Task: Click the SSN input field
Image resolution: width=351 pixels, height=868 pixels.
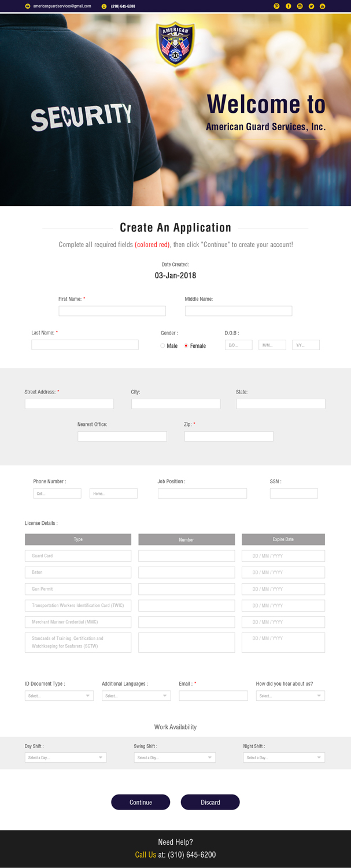Action: click(x=294, y=494)
